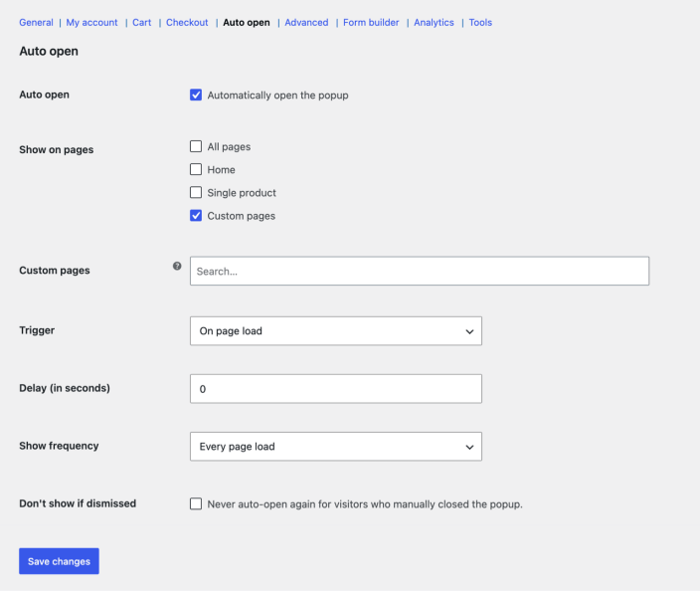Click the 'Single product' label text
The image size is (700, 591).
coord(242,193)
